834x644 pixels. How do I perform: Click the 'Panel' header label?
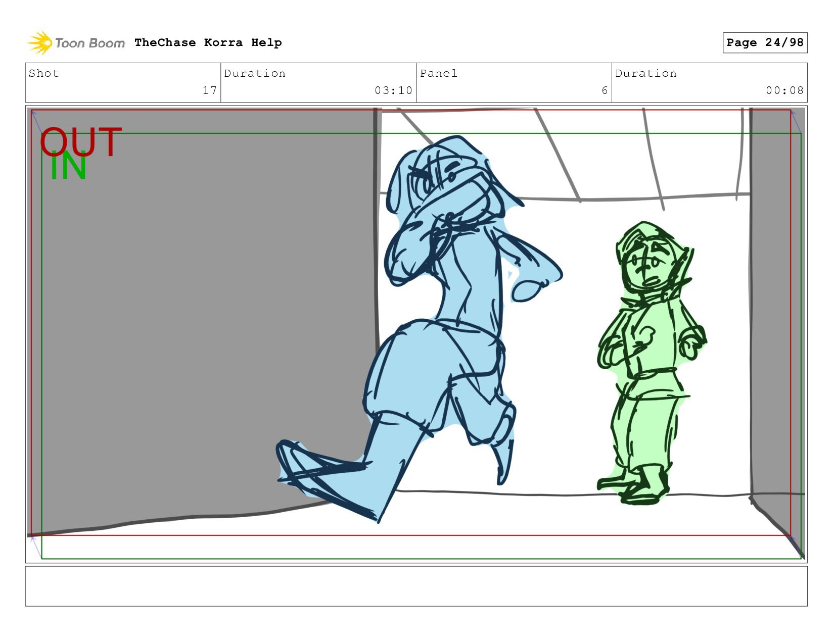click(x=439, y=73)
